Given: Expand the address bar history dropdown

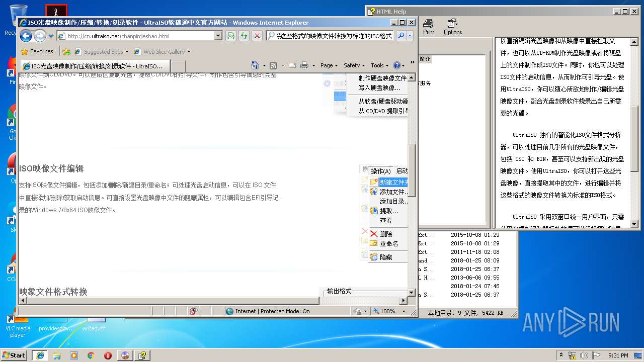Looking at the screenshot, I should (x=218, y=36).
